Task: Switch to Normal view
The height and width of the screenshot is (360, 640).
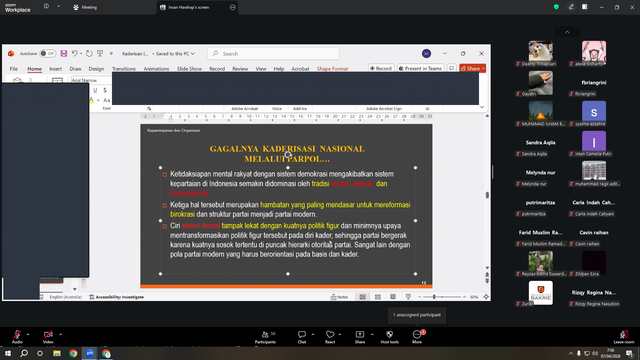Action: 362,297
